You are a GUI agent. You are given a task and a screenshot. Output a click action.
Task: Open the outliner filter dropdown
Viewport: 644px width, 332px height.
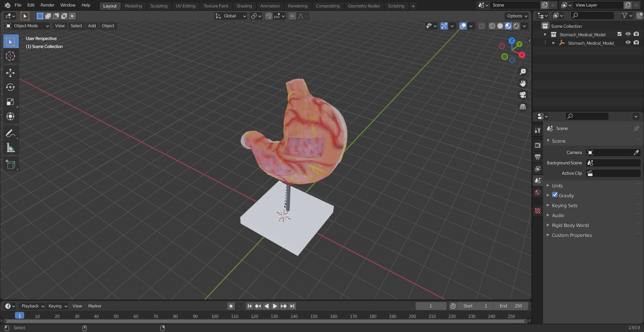coord(627,16)
